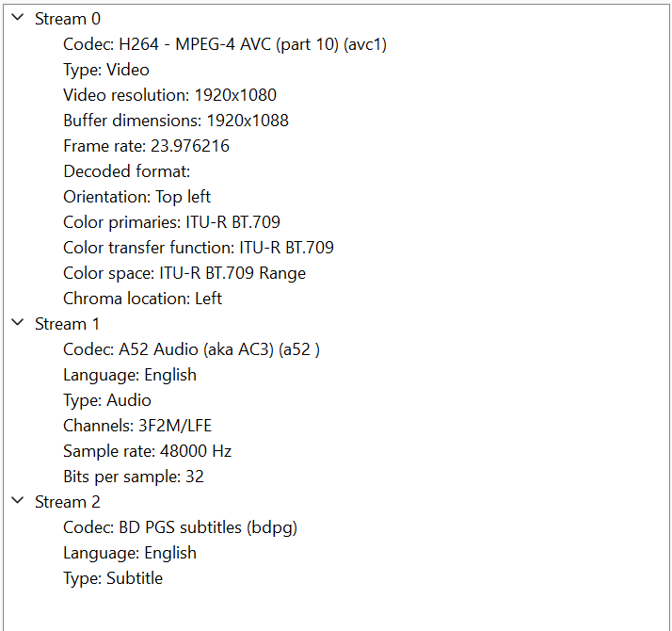Collapse the Stream 1 chevron

pos(18,323)
